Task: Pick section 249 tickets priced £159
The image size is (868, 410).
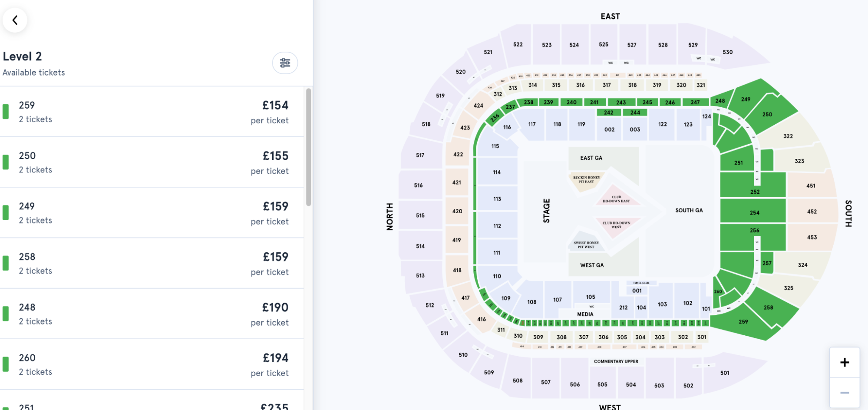Action: (152, 212)
